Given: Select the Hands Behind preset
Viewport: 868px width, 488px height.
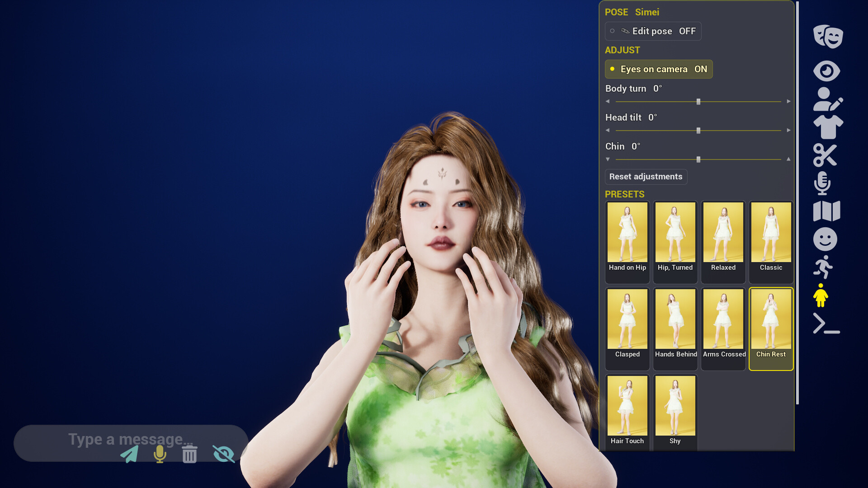Looking at the screenshot, I should tap(675, 329).
